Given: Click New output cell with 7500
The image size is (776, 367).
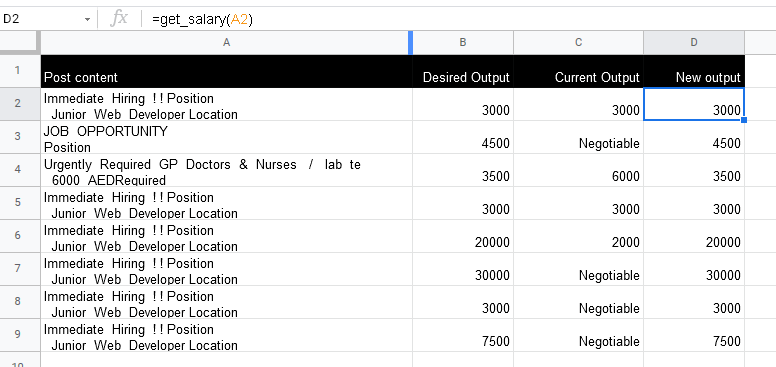Looking at the screenshot, I should [x=694, y=335].
